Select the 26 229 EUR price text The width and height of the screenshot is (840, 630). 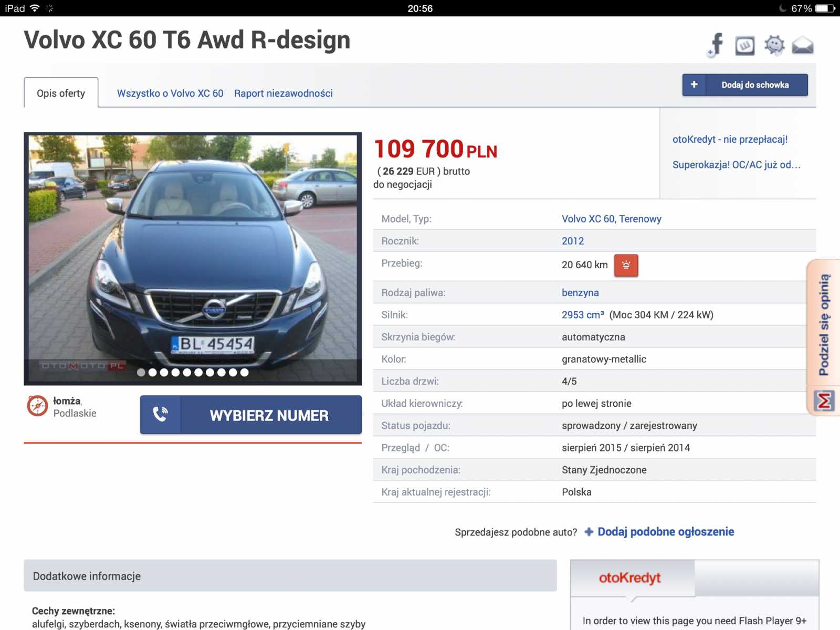coord(409,171)
